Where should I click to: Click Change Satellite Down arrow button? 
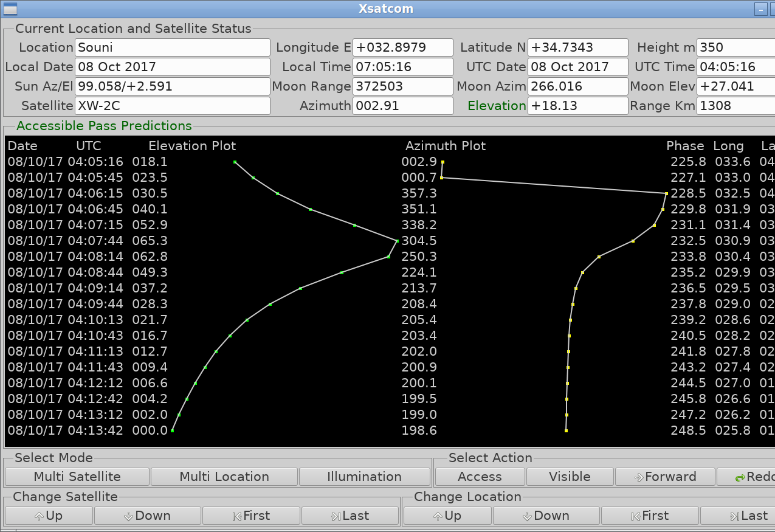click(x=147, y=516)
